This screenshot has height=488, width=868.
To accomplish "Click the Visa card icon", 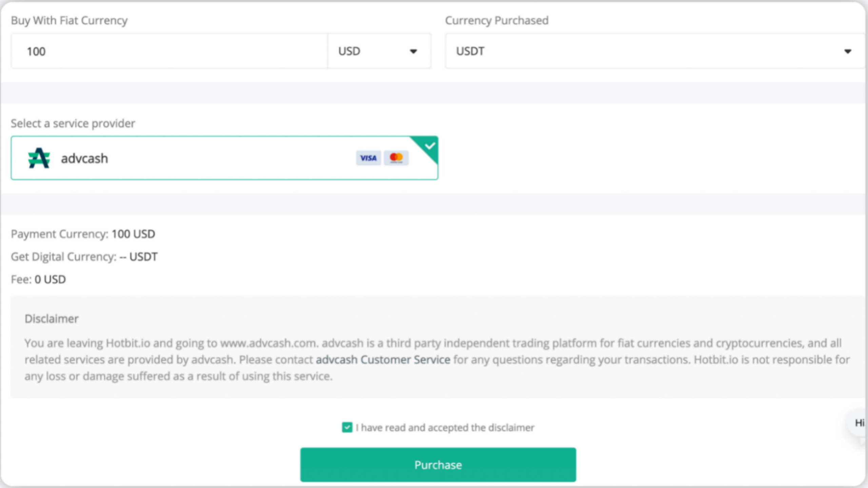I will click(x=368, y=158).
